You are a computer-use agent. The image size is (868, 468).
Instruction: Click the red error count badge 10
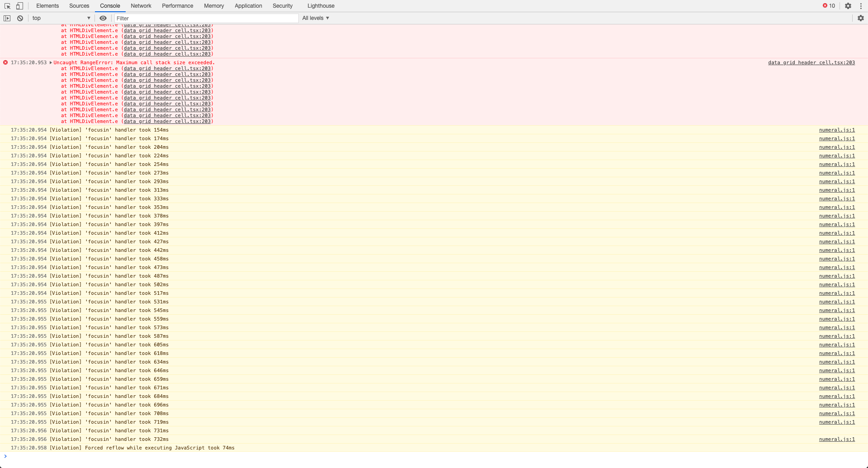(829, 6)
